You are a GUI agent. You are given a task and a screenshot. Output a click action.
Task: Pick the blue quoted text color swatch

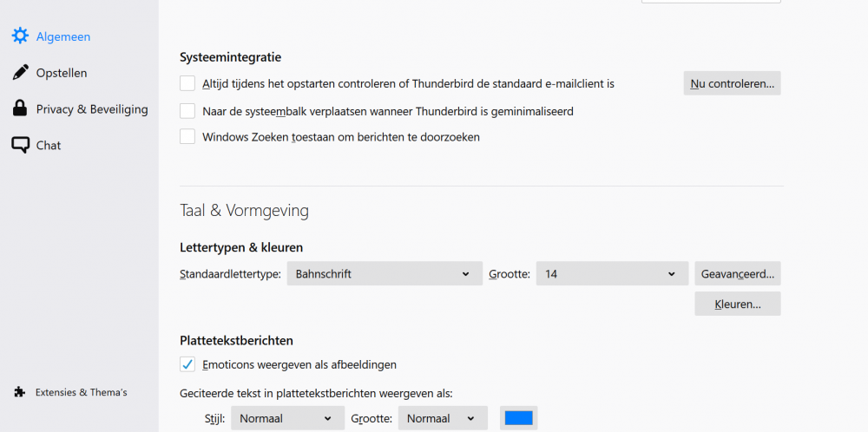(x=518, y=418)
